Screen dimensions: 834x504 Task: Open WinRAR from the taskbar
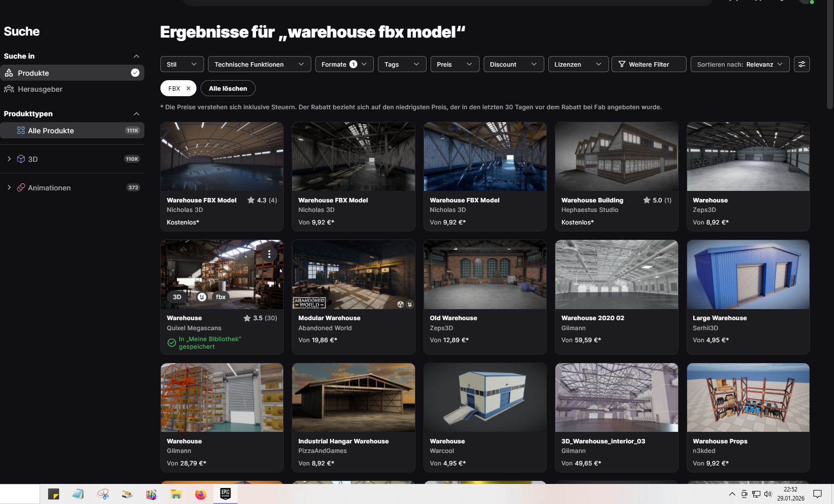point(151,494)
